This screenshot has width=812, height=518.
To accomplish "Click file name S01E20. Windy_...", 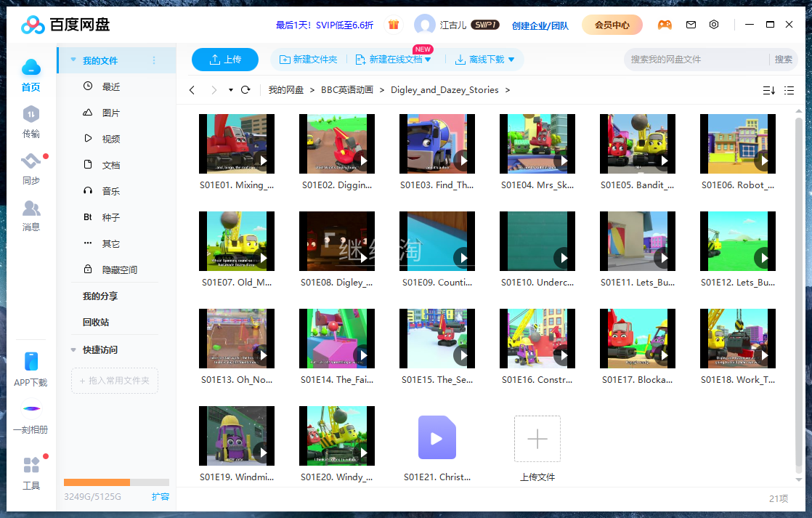I will (x=336, y=477).
